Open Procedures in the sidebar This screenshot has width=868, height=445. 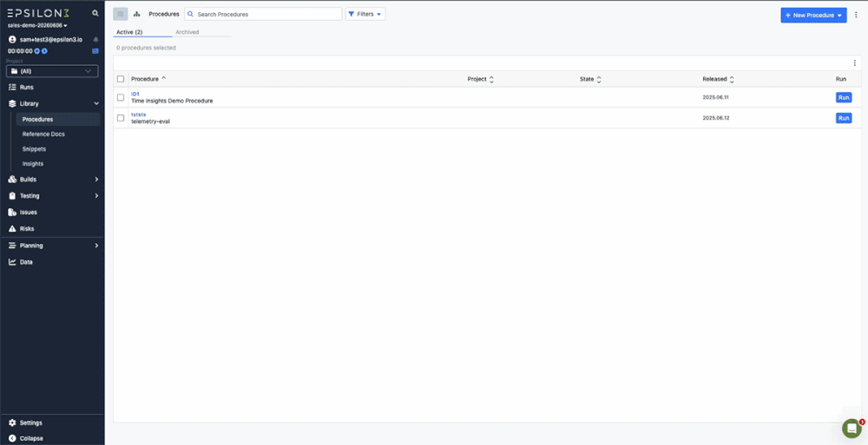[x=58, y=119]
